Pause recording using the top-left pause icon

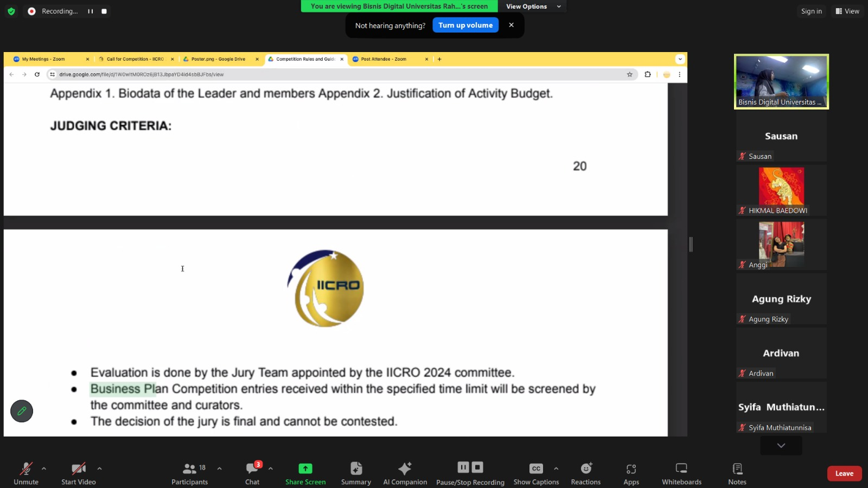(x=91, y=11)
